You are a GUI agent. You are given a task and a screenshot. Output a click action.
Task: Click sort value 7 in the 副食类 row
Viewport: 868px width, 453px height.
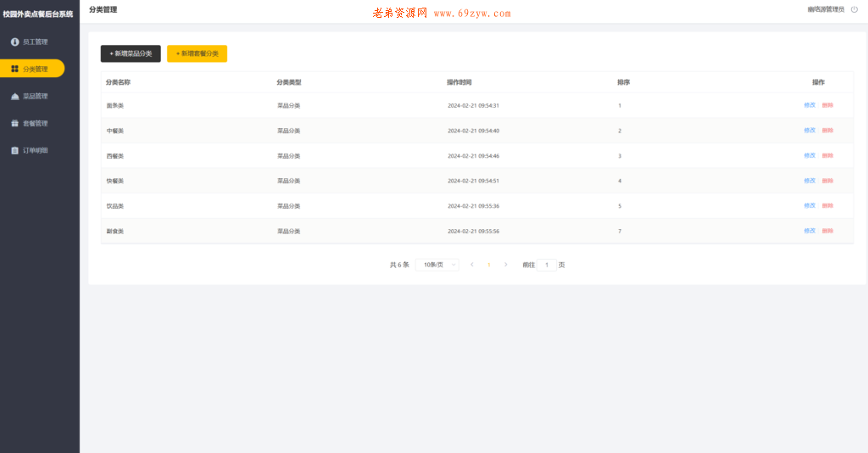tap(620, 232)
